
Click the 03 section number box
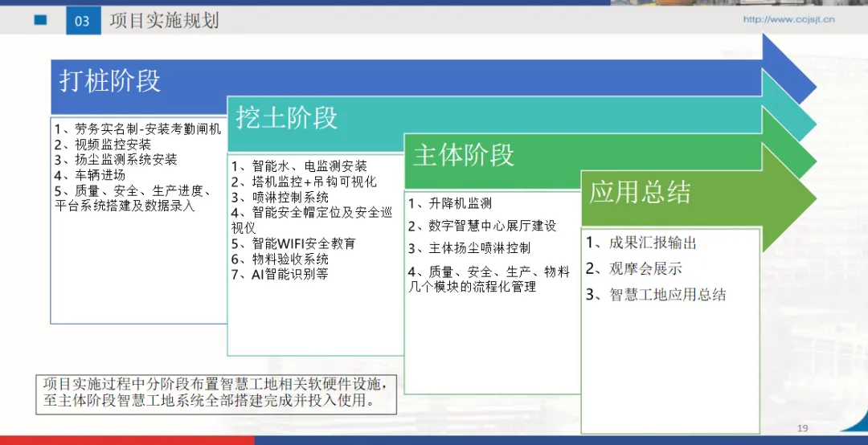tap(84, 21)
